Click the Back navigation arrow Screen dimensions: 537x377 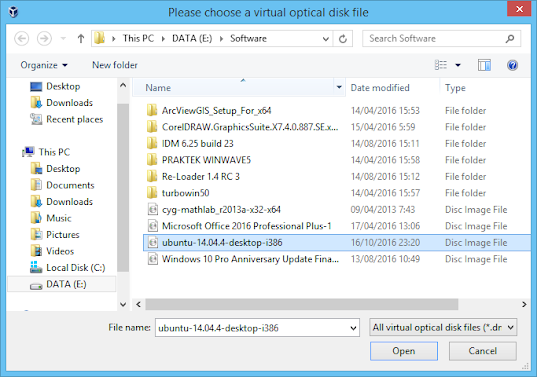click(22, 38)
